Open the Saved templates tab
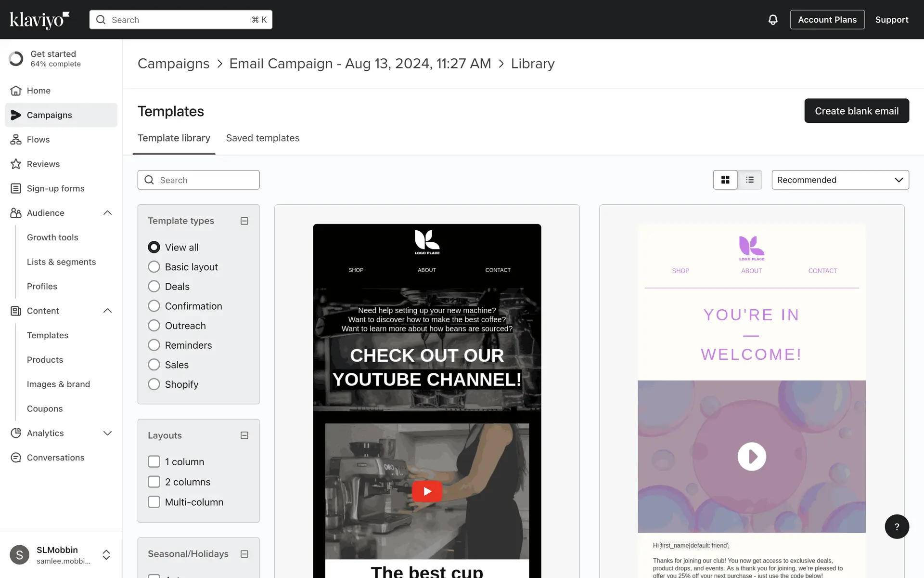Image resolution: width=924 pixels, height=578 pixels. [x=263, y=138]
